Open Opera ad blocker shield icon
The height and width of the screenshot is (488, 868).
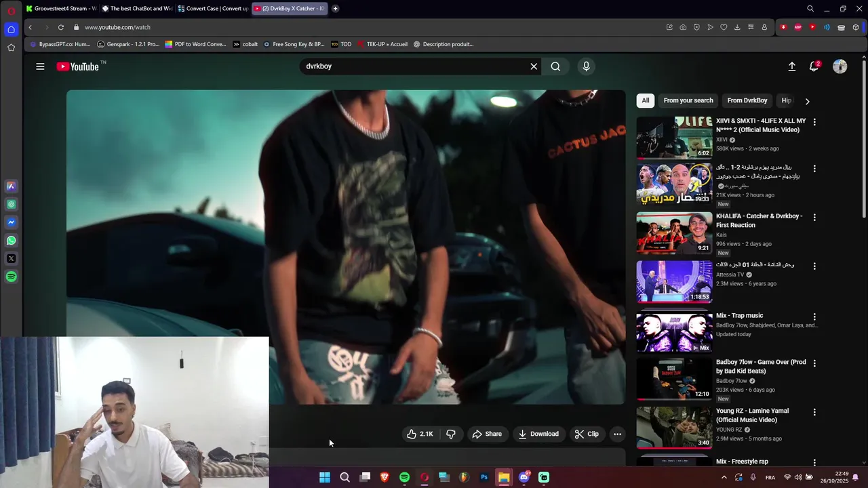click(x=696, y=27)
